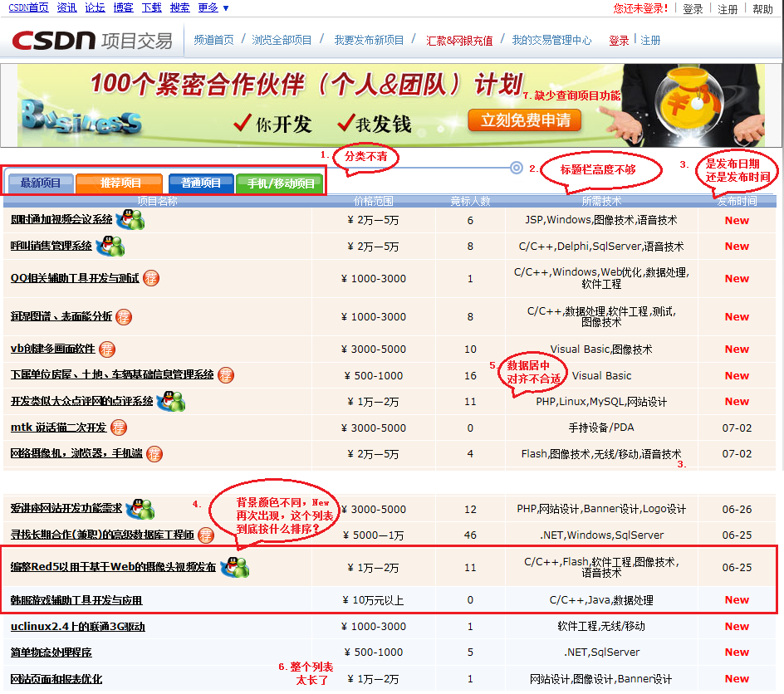784x694 pixels.
Task: Choose 我要发布新项目 in the navigation
Action: pyautogui.click(x=369, y=40)
